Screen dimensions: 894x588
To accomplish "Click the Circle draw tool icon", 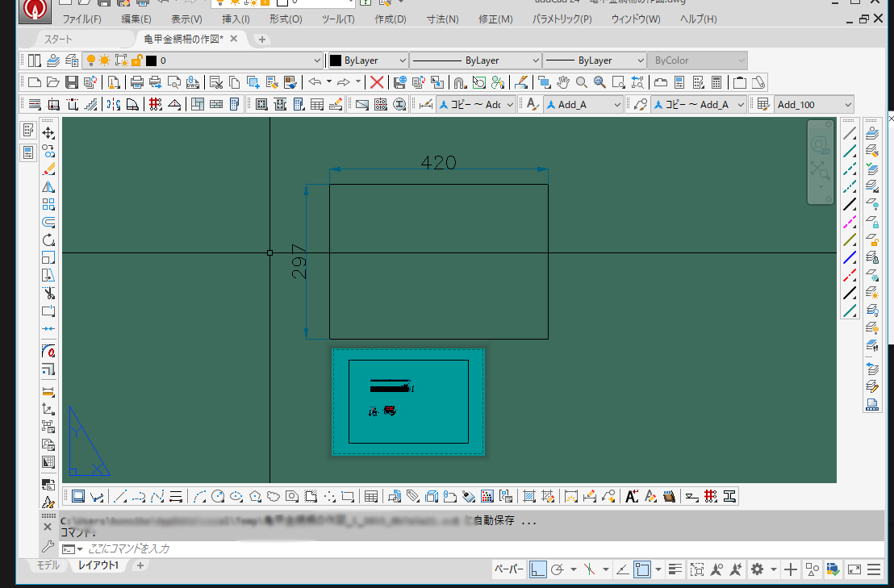I will point(218,496).
